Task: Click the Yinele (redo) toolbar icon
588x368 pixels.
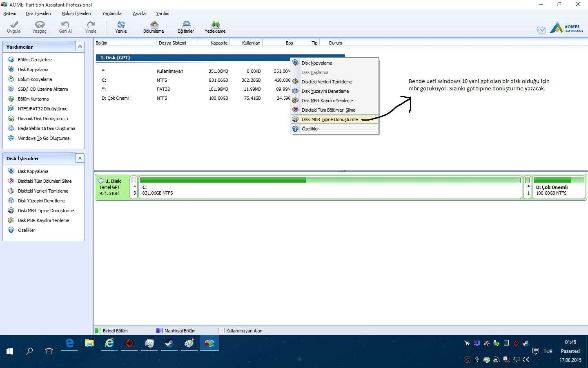Action: [91, 25]
